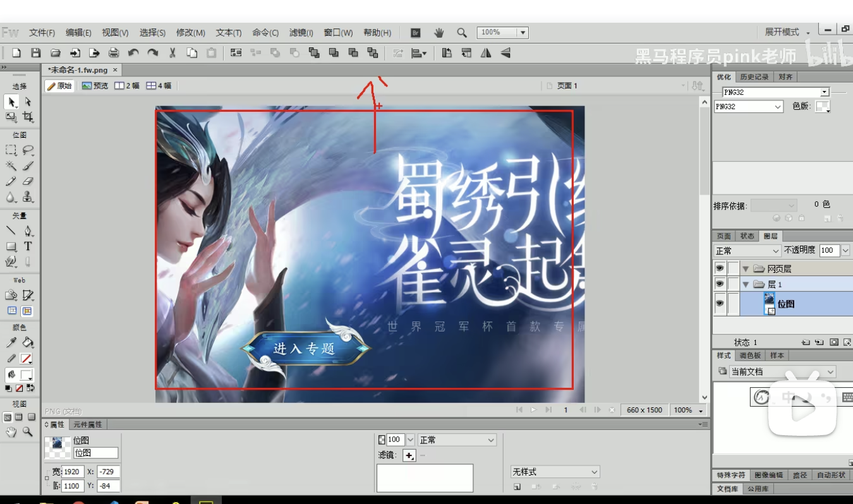Click the Print icon in toolbar

coord(114,53)
